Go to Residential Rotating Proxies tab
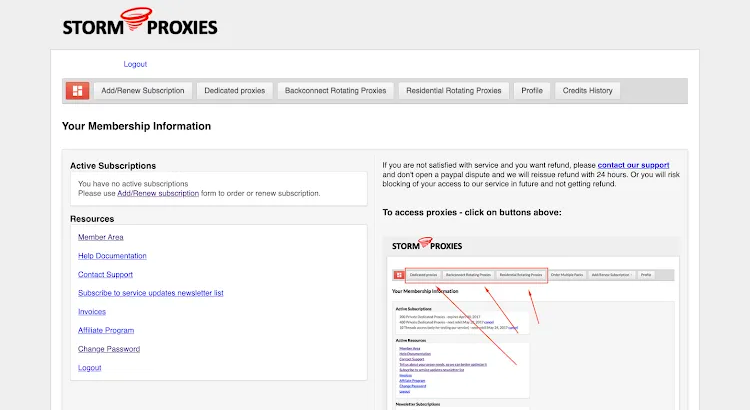Image resolution: width=750 pixels, height=410 pixels. 453,90
